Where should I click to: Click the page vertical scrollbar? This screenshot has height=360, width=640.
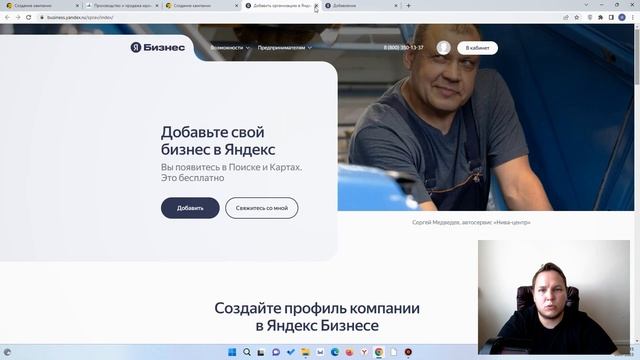pos(637,184)
